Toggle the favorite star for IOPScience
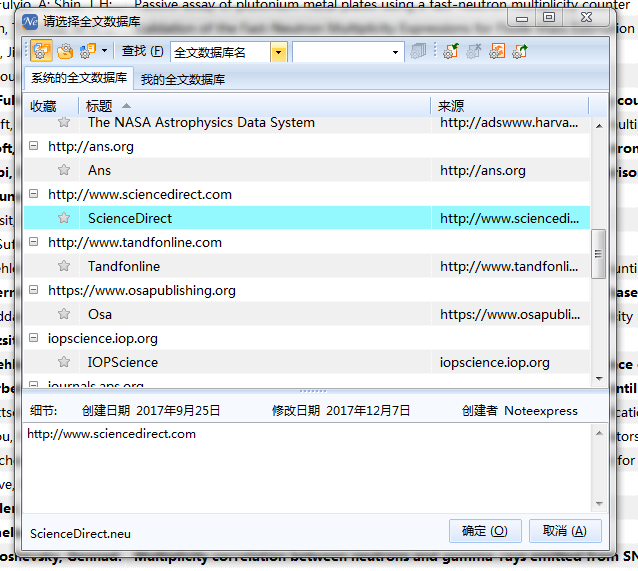 pos(64,362)
